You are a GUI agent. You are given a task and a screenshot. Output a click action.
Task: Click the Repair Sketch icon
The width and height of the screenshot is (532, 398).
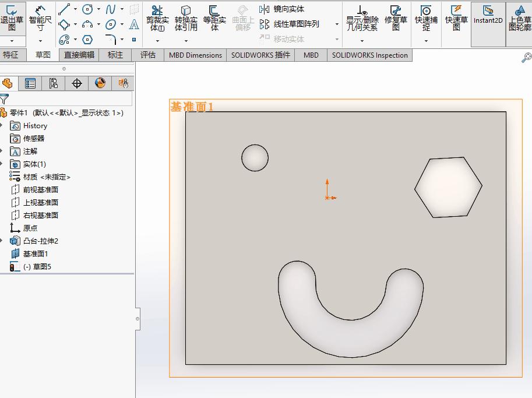(x=396, y=16)
